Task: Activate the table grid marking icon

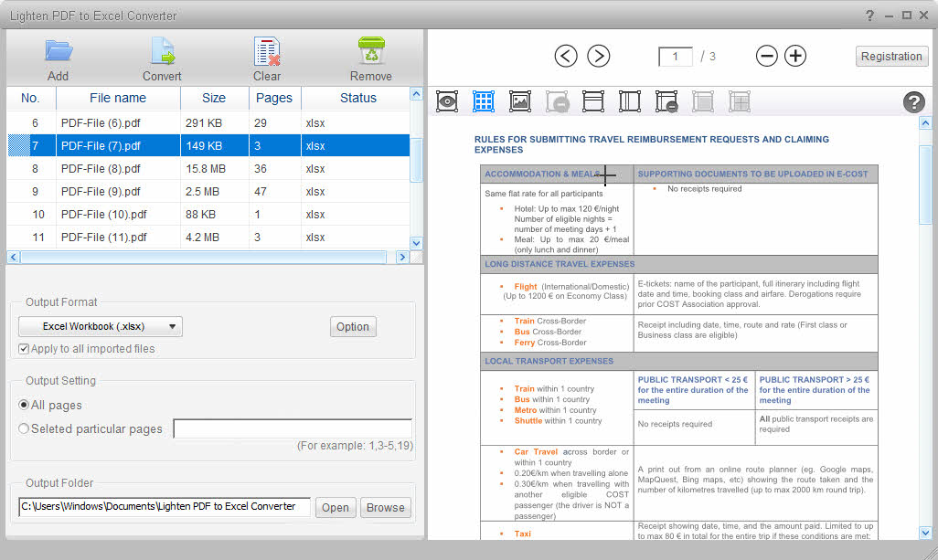Action: coord(483,101)
